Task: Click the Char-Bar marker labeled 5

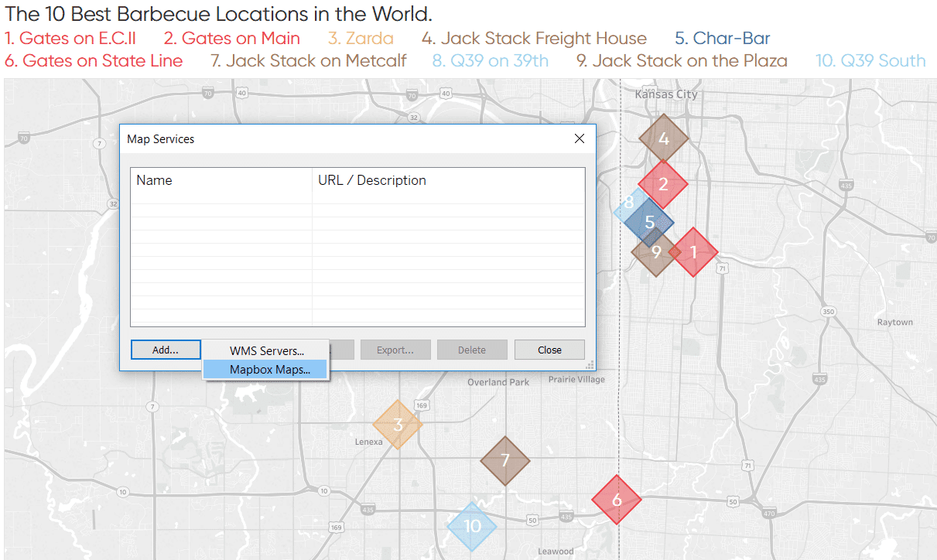Action: (648, 222)
